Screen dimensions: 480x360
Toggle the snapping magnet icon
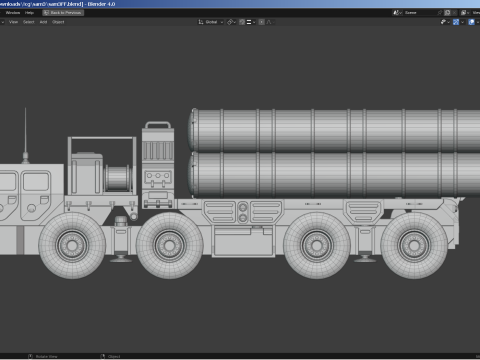tap(242, 22)
